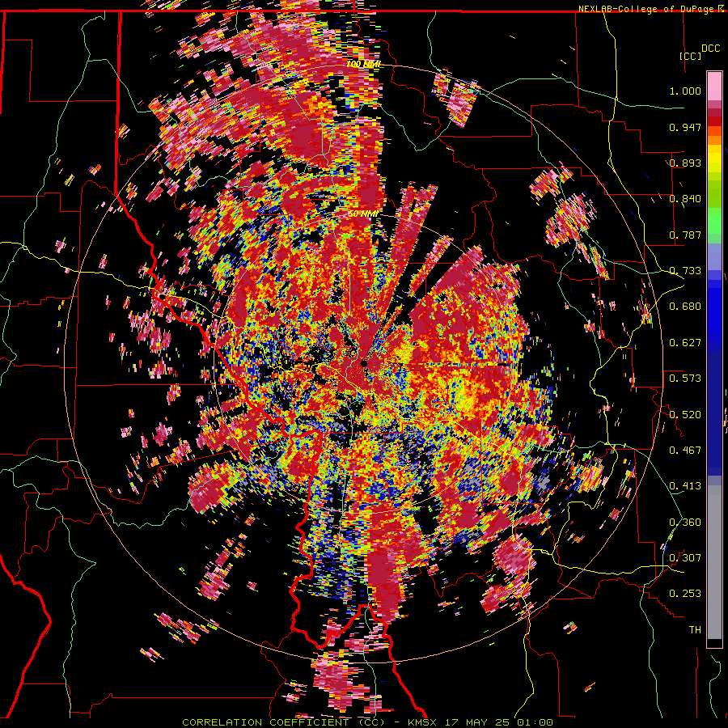Screen dimensions: 728x728
Task: Click the 0.680 legend value
Action: point(685,307)
